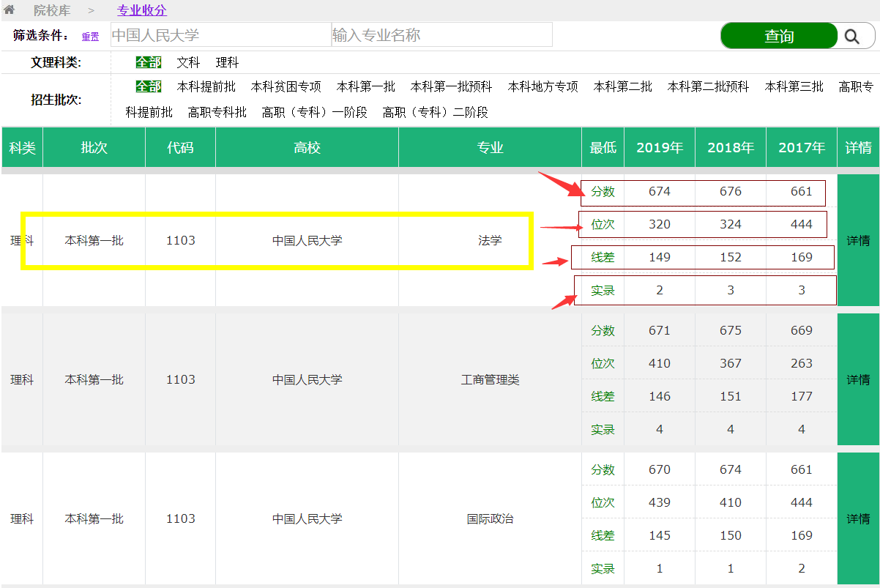
Task: Focus the 输入专业名称 input field
Action: pos(441,35)
